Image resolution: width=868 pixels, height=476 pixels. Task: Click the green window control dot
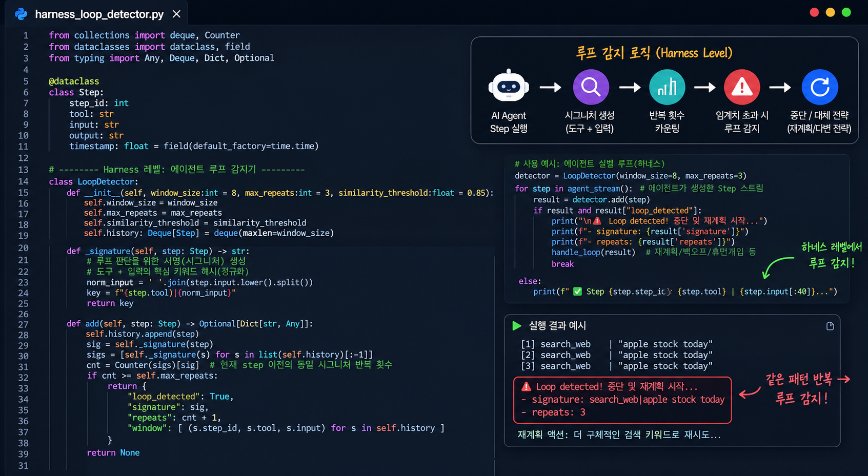[846, 12]
